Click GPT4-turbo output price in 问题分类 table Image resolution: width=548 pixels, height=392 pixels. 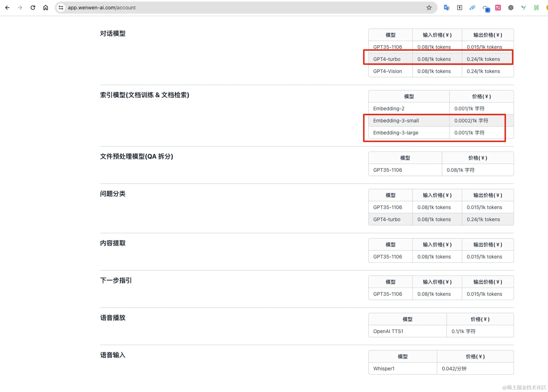coord(487,219)
